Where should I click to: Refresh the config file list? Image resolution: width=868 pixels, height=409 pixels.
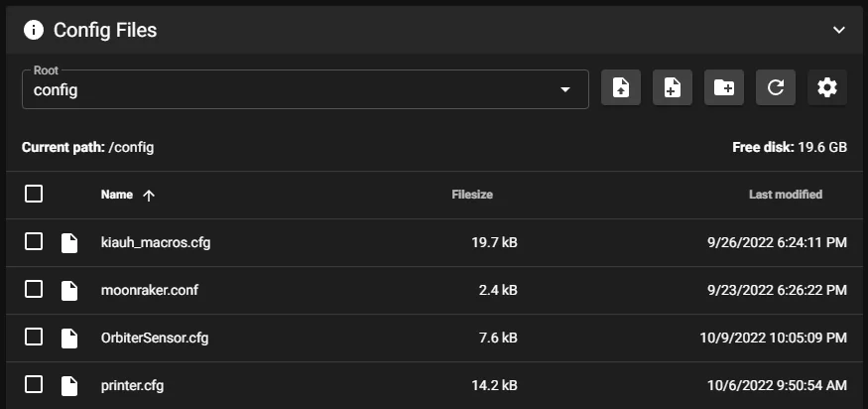coord(776,88)
